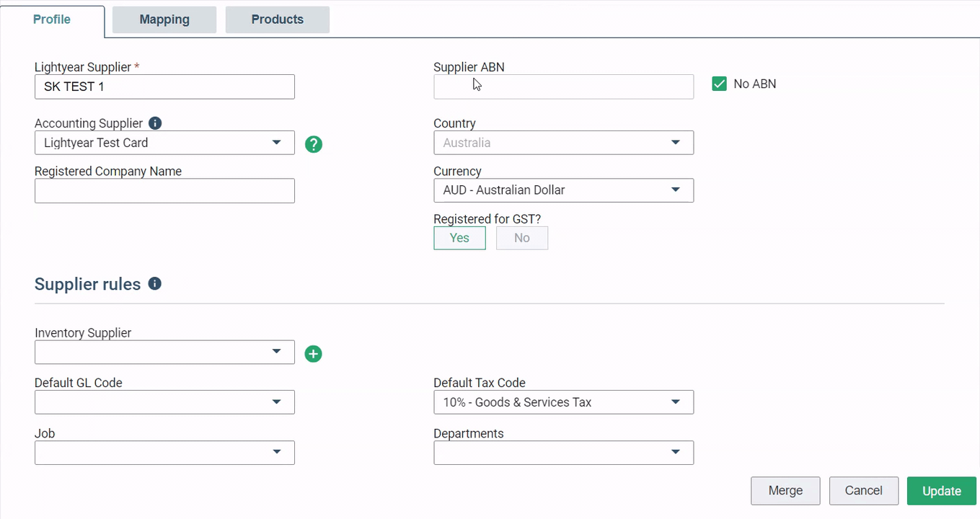Focus the Registered Company Name field
This screenshot has width=980, height=519.
(x=164, y=191)
